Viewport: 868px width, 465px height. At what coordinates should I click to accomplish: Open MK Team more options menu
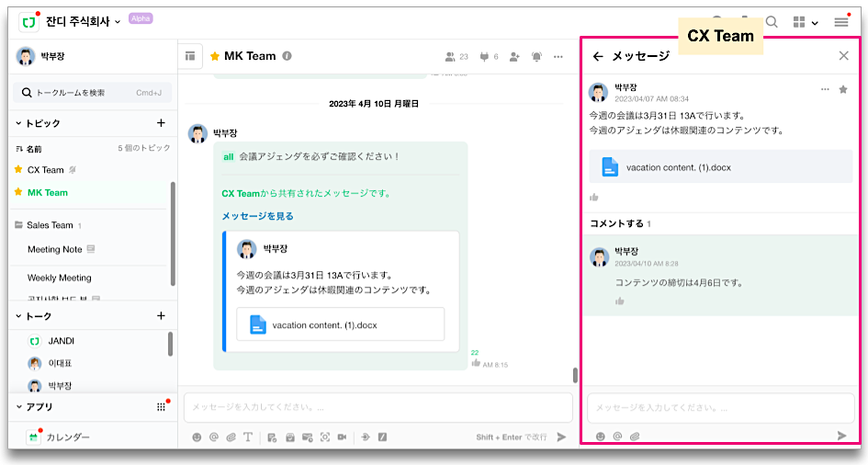point(558,56)
